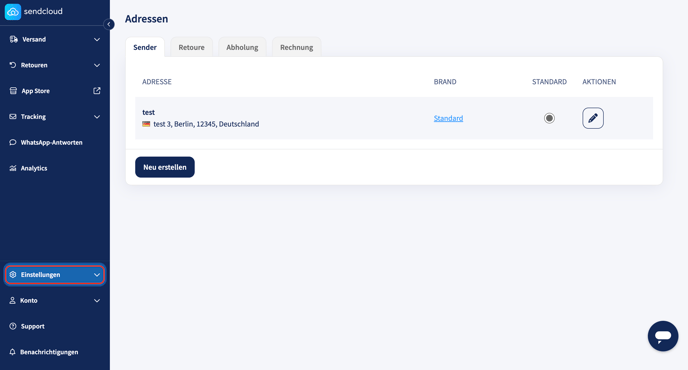Open Support in the sidebar
The height and width of the screenshot is (370, 688).
[x=55, y=326]
